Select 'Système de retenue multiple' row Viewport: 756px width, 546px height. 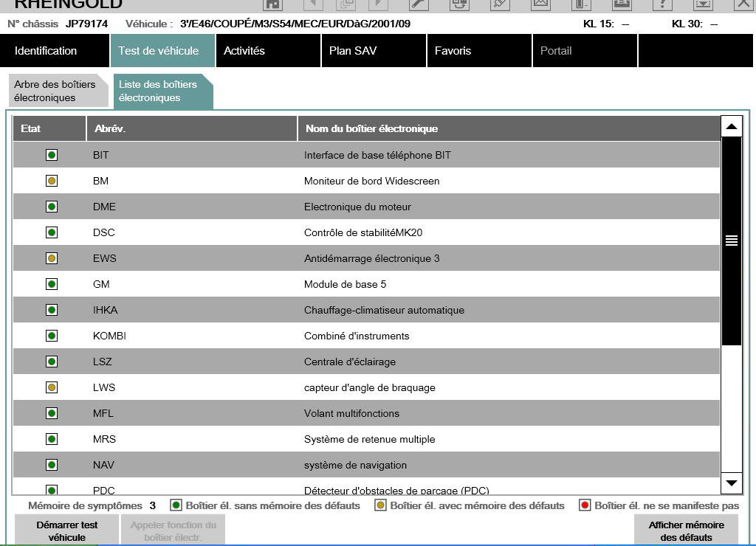click(366, 439)
